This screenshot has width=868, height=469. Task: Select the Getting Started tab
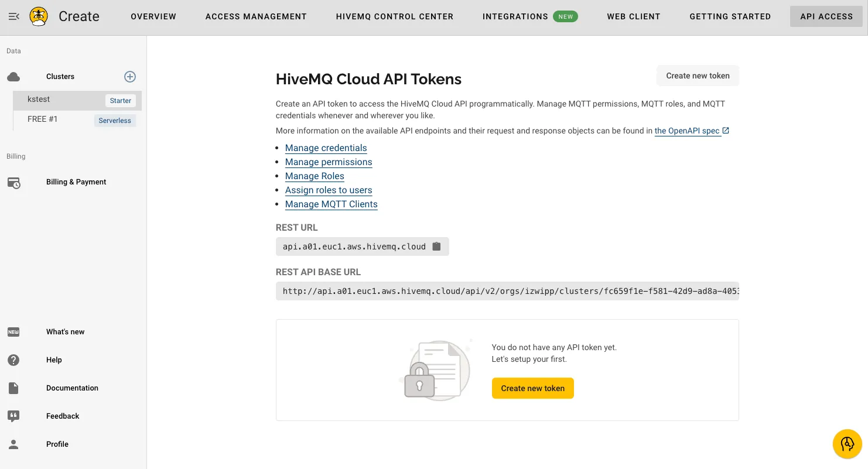[730, 16]
